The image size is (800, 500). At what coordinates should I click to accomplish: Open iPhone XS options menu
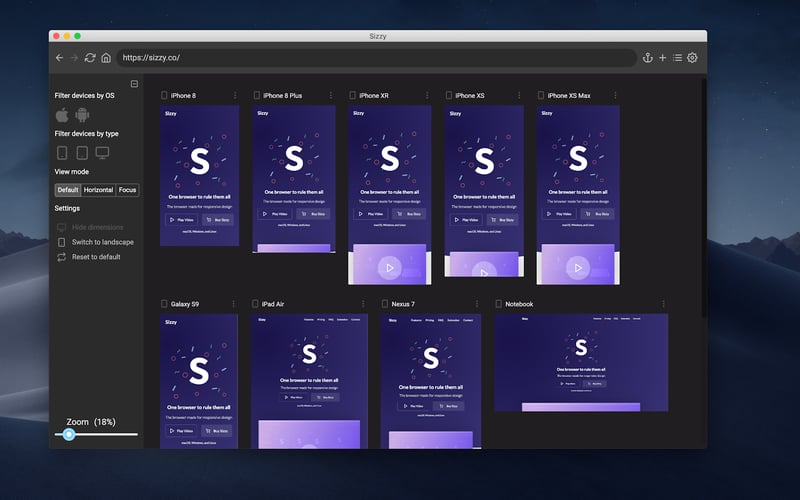pyautogui.click(x=519, y=95)
